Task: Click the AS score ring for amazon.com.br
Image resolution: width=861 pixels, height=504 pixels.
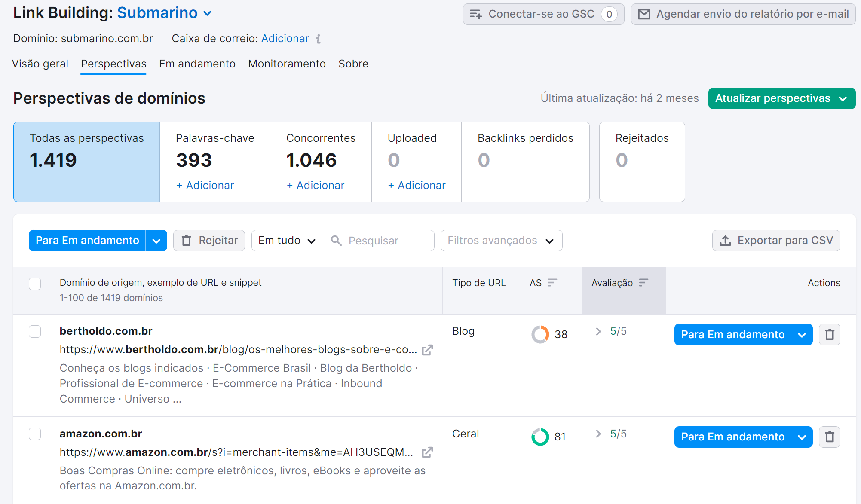Action: [540, 437]
